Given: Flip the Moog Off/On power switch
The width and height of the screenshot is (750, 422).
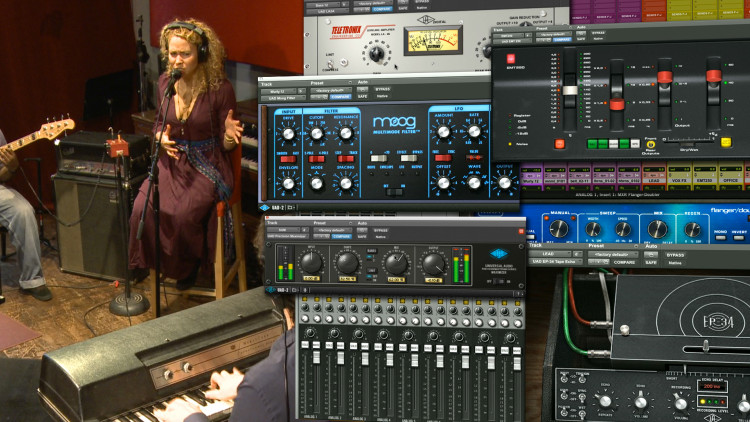Looking at the screenshot, I should pos(394,192).
